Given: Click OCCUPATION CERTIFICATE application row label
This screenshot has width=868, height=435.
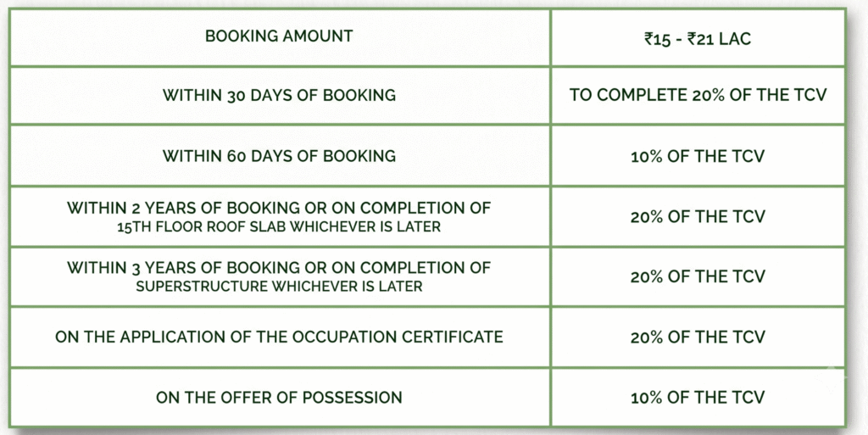Looking at the screenshot, I should click(279, 337).
